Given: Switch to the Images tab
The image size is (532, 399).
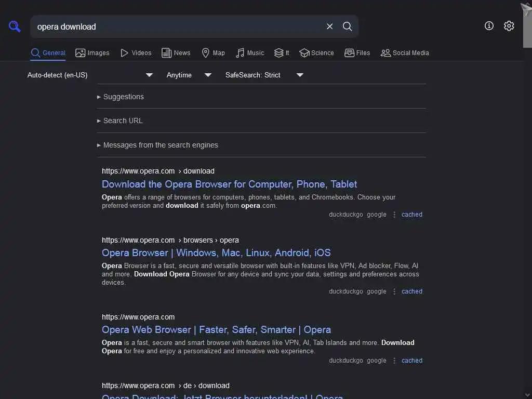Looking at the screenshot, I should coord(92,53).
